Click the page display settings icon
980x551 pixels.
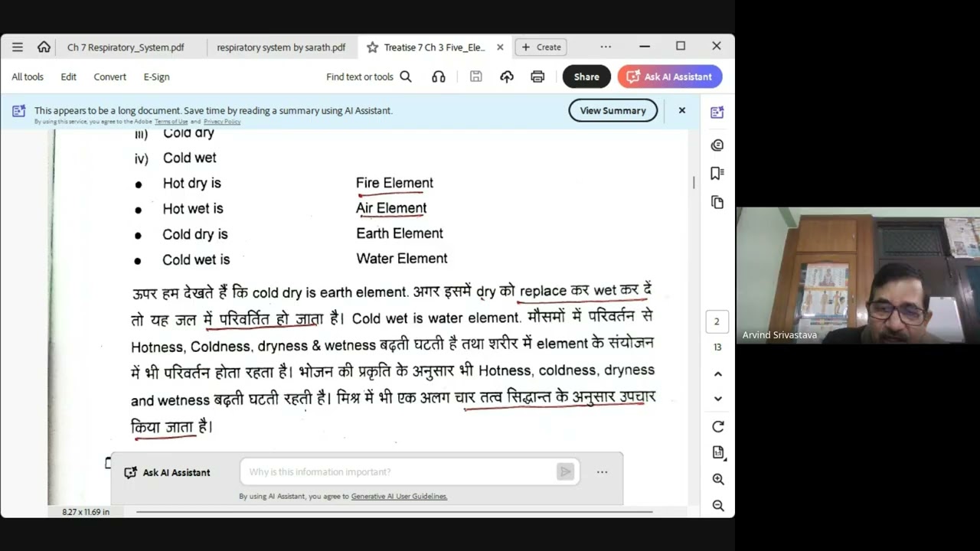[718, 452]
